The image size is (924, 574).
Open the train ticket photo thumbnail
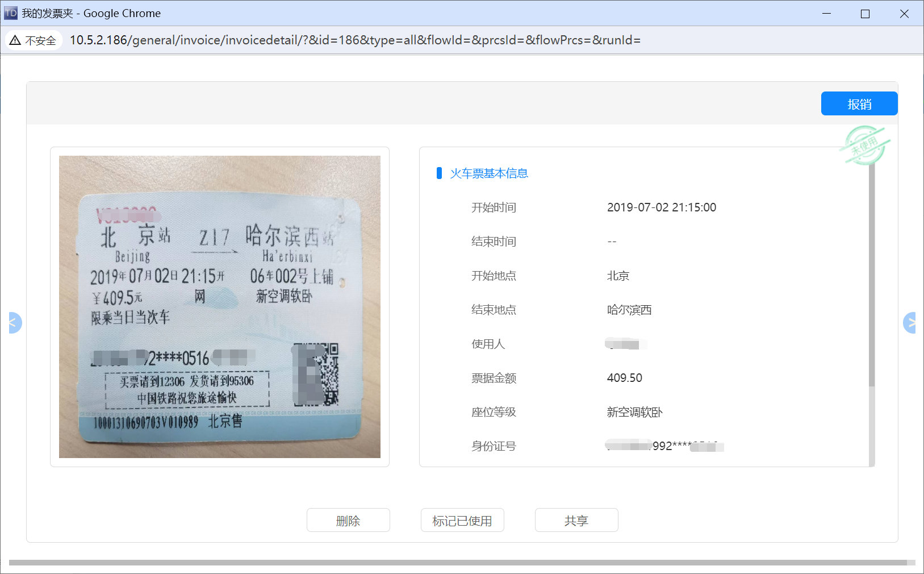coord(220,307)
